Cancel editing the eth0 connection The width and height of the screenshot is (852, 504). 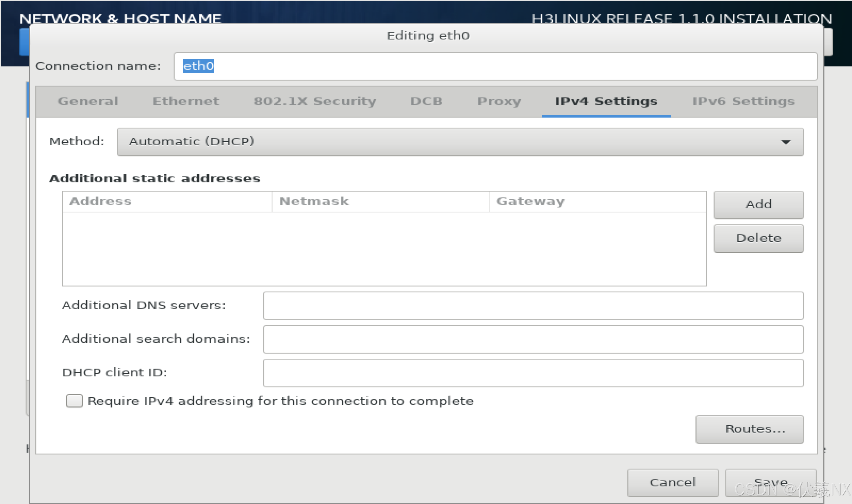pos(672,482)
